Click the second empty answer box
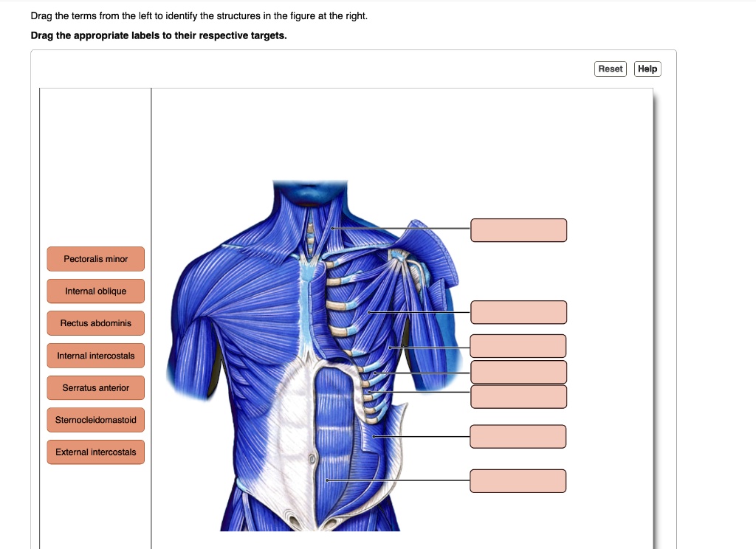Viewport: 756px width, 549px height. (x=518, y=312)
